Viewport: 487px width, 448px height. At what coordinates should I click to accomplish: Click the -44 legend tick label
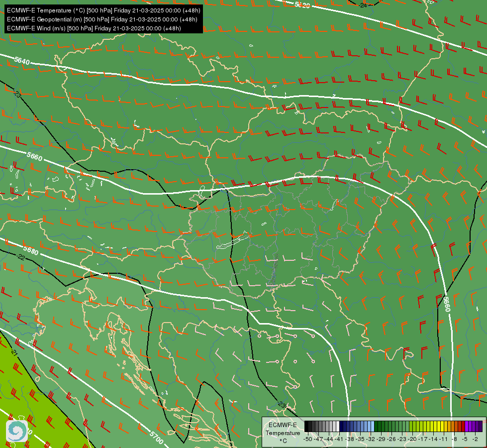click(x=329, y=439)
